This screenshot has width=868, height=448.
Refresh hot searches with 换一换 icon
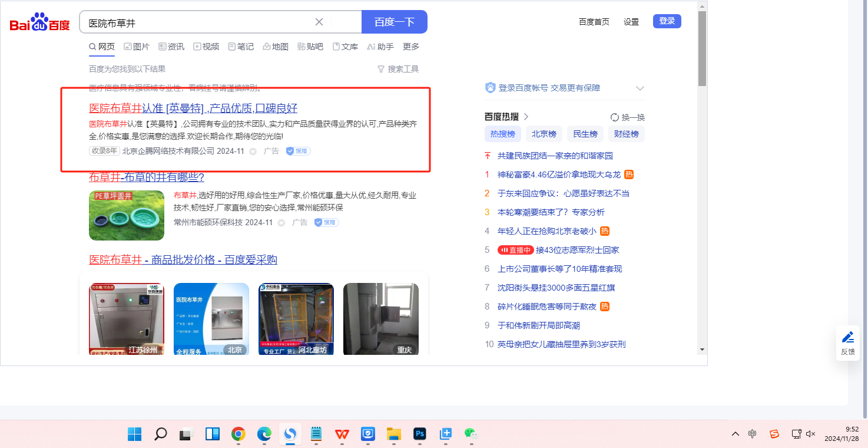(x=615, y=117)
